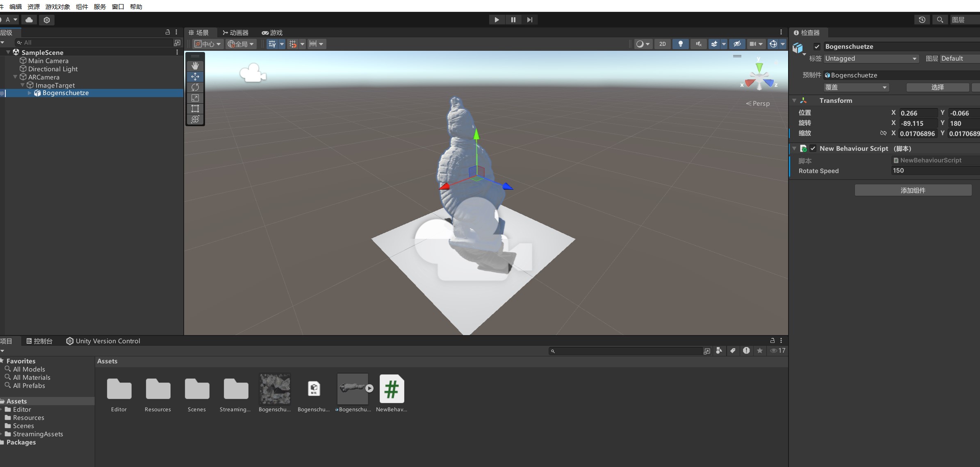
Task: Toggle scene lighting bulb icon
Action: point(680,44)
